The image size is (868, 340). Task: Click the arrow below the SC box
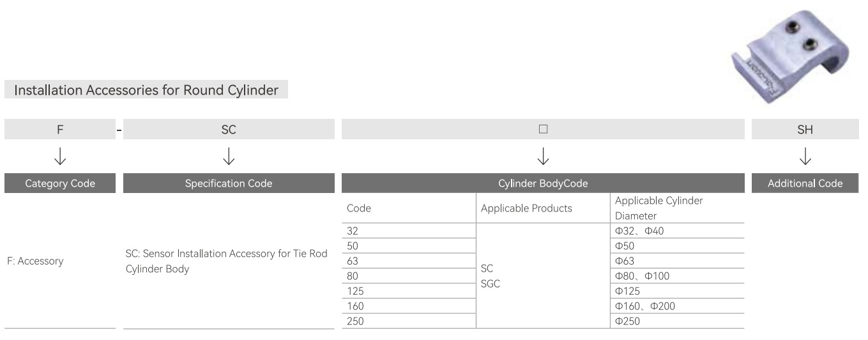point(229,155)
